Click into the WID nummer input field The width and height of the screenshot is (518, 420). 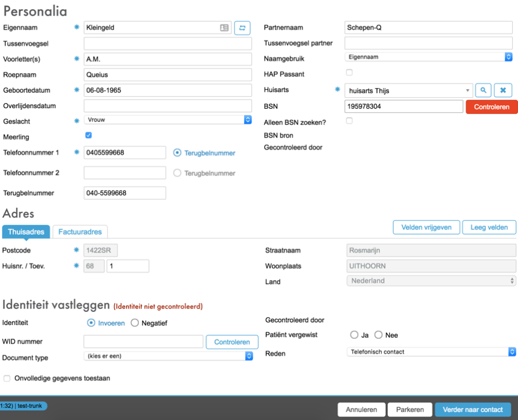[143, 342]
